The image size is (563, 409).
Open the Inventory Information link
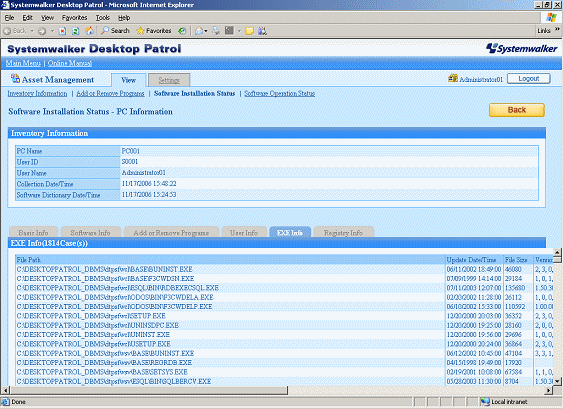point(37,93)
